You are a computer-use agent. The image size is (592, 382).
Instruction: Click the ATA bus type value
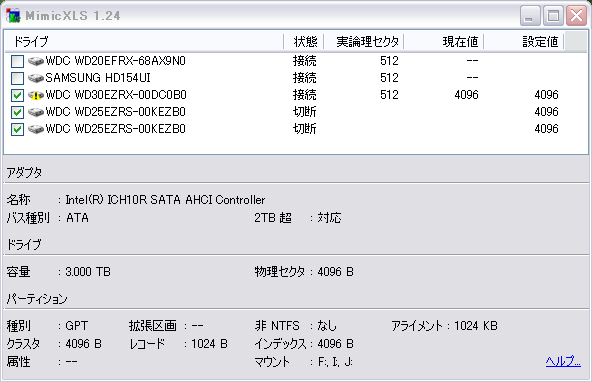[77, 218]
